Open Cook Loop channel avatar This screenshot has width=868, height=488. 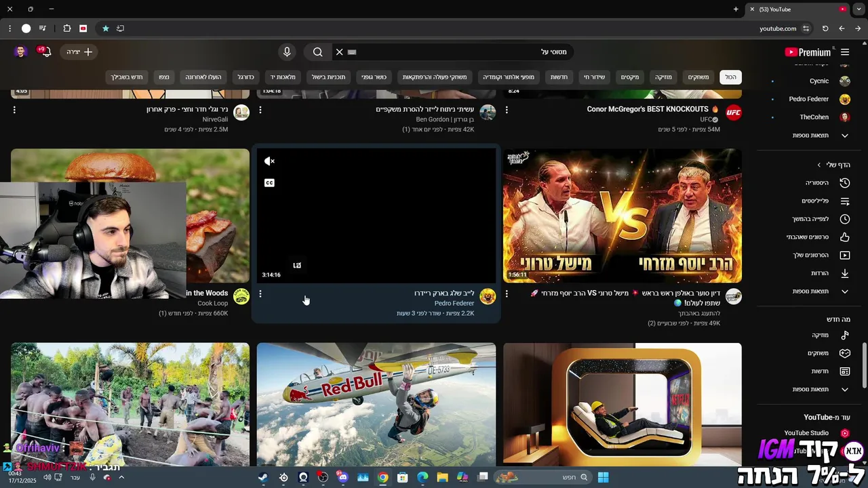pyautogui.click(x=241, y=296)
